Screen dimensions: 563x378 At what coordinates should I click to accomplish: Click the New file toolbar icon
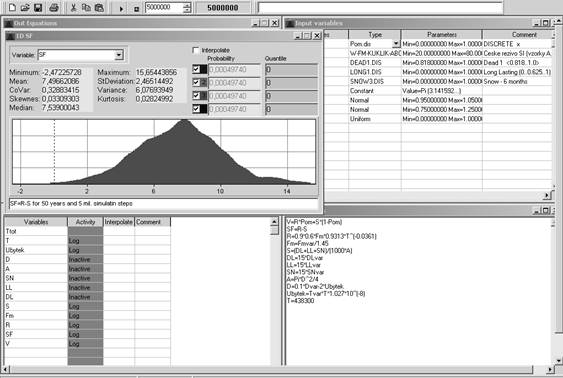click(x=12, y=8)
